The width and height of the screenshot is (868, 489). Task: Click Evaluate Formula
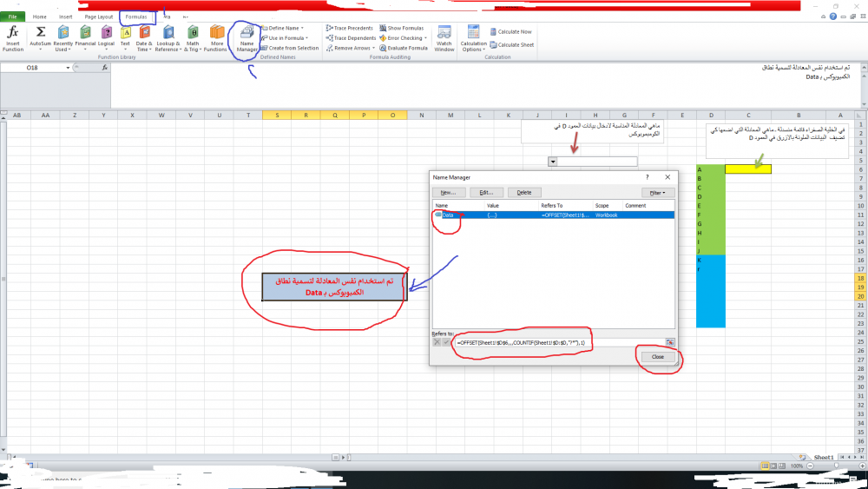pyautogui.click(x=404, y=48)
